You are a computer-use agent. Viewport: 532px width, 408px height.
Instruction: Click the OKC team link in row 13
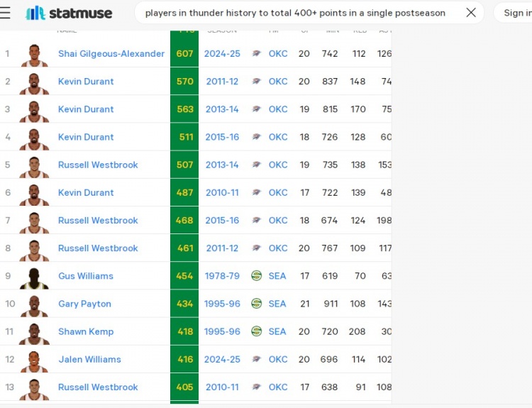point(278,387)
